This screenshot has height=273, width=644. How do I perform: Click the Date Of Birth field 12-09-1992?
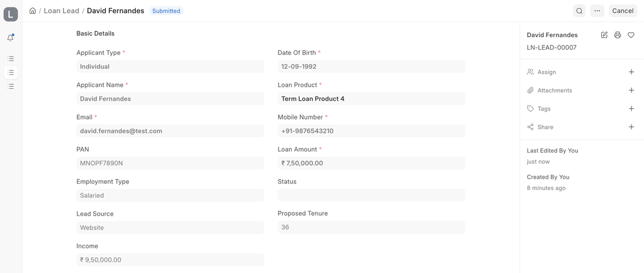(x=371, y=67)
